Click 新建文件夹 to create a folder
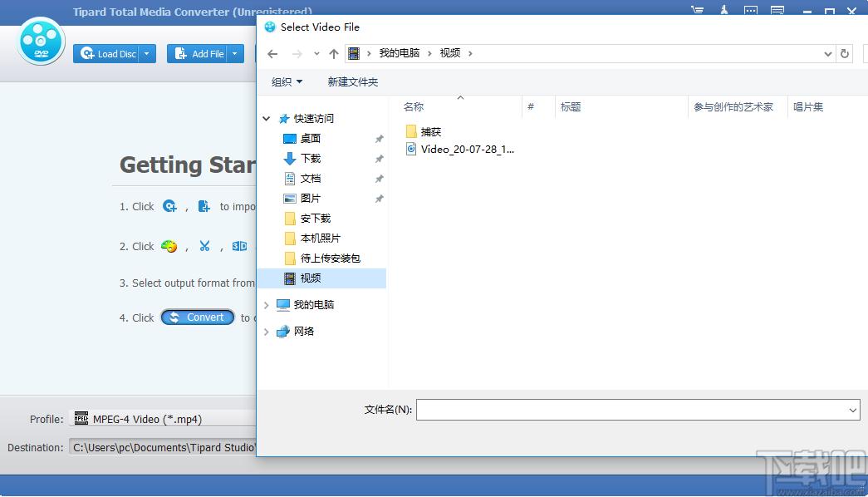The height and width of the screenshot is (497, 868). (x=353, y=82)
